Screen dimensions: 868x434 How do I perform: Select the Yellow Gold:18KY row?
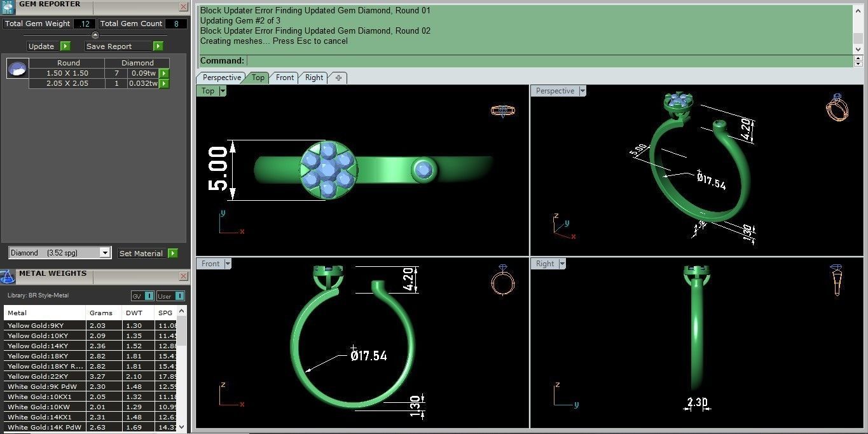click(x=90, y=356)
